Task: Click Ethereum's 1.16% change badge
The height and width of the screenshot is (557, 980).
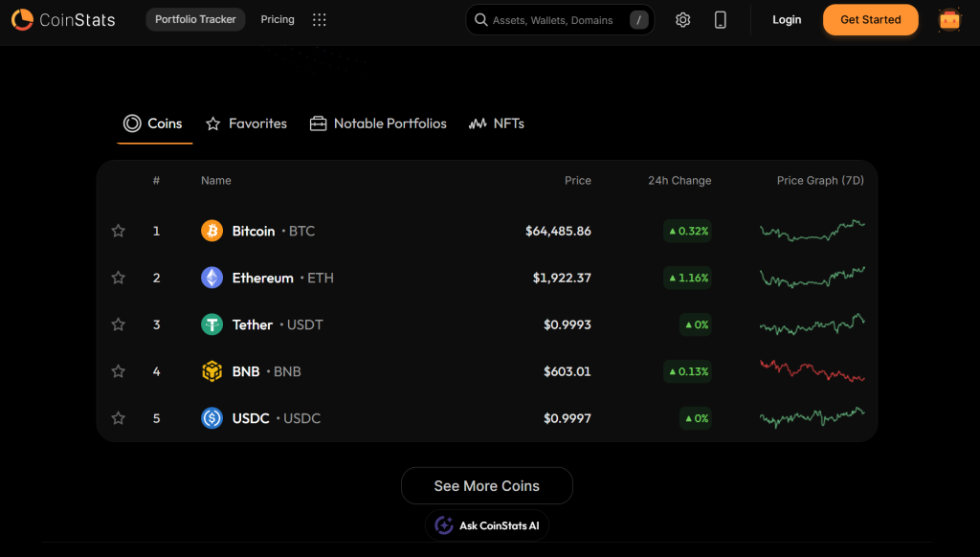Action: [x=687, y=278]
